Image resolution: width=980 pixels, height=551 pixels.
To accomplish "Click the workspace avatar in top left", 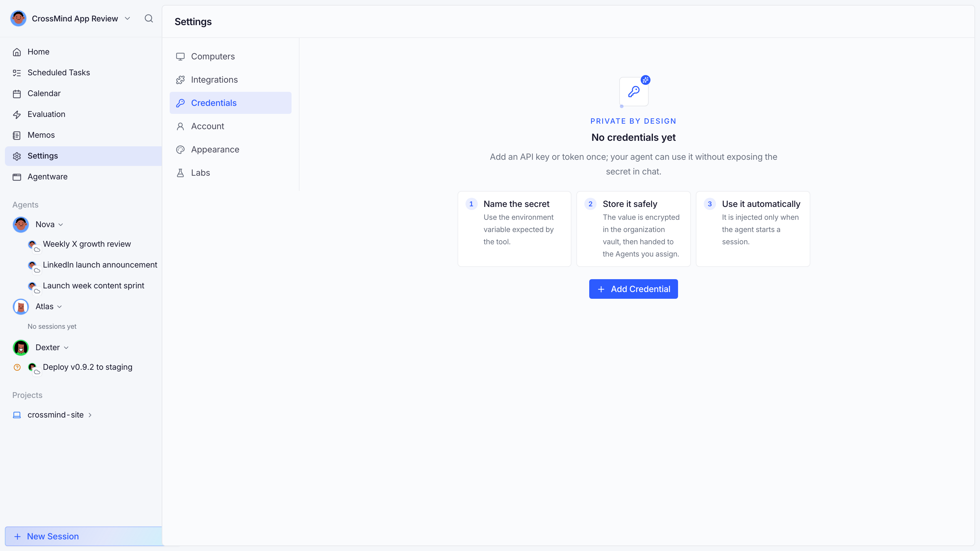I will click(18, 19).
